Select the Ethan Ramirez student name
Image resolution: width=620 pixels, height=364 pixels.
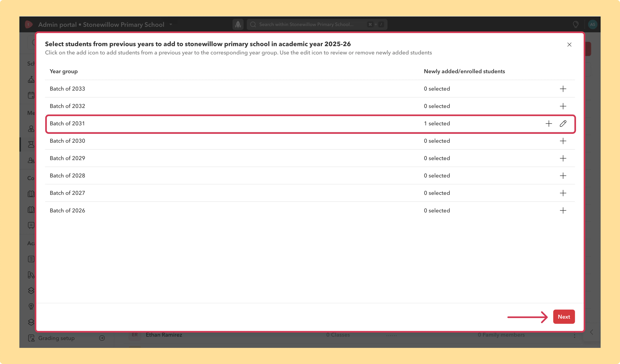[x=164, y=335]
